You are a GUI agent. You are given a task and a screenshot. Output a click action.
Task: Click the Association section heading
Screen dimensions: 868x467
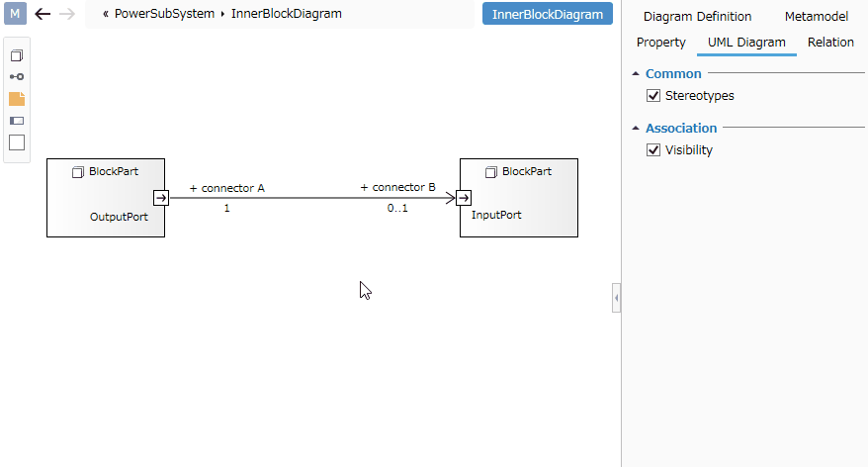click(x=681, y=128)
